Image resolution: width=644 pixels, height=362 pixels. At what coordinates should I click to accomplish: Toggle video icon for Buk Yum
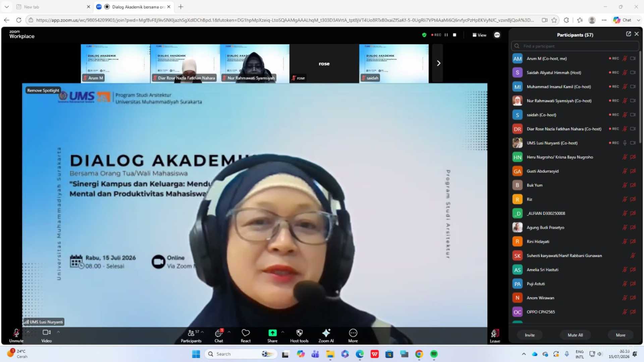pyautogui.click(x=633, y=185)
